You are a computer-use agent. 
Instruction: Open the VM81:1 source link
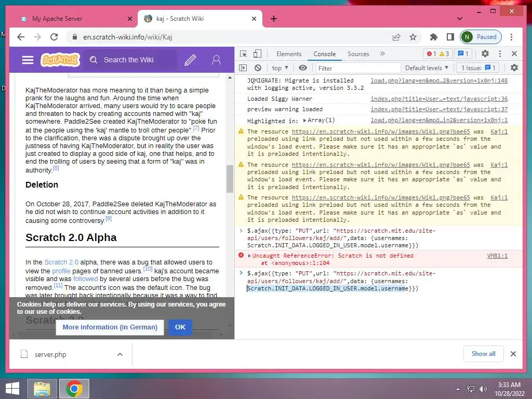(x=497, y=256)
